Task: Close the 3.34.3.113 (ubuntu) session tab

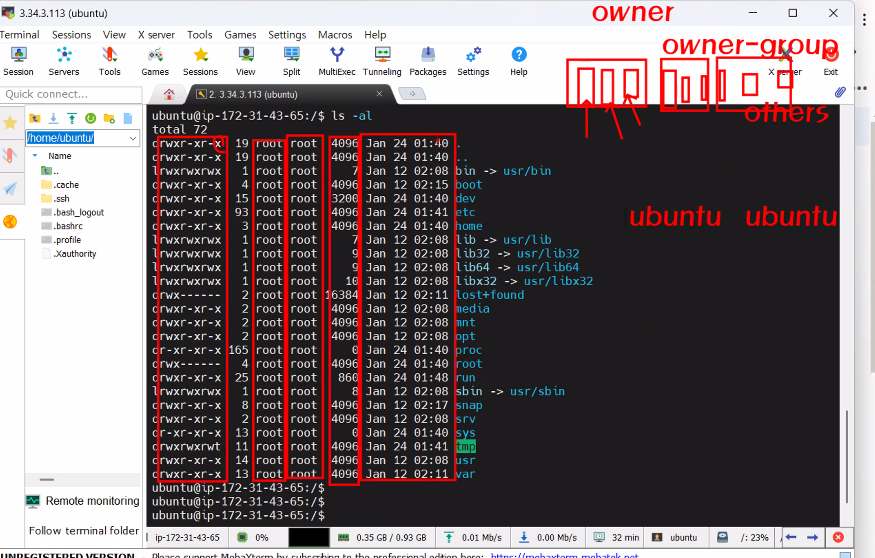Action: [379, 94]
